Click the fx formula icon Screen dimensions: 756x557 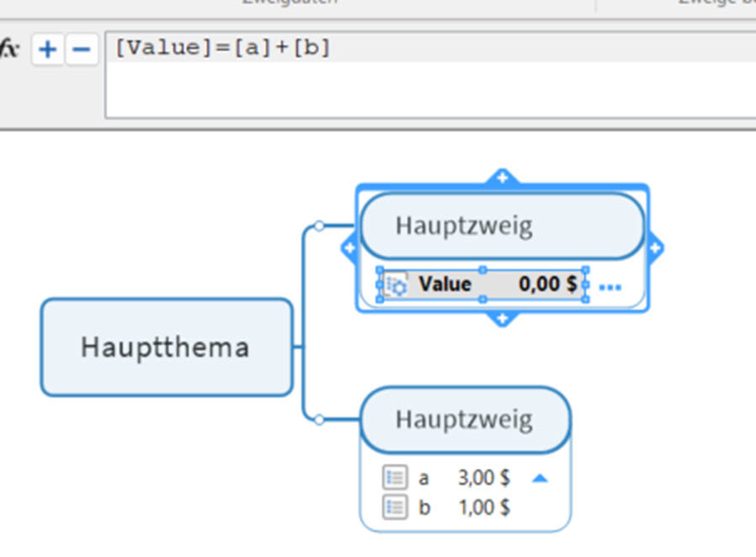(x=10, y=49)
